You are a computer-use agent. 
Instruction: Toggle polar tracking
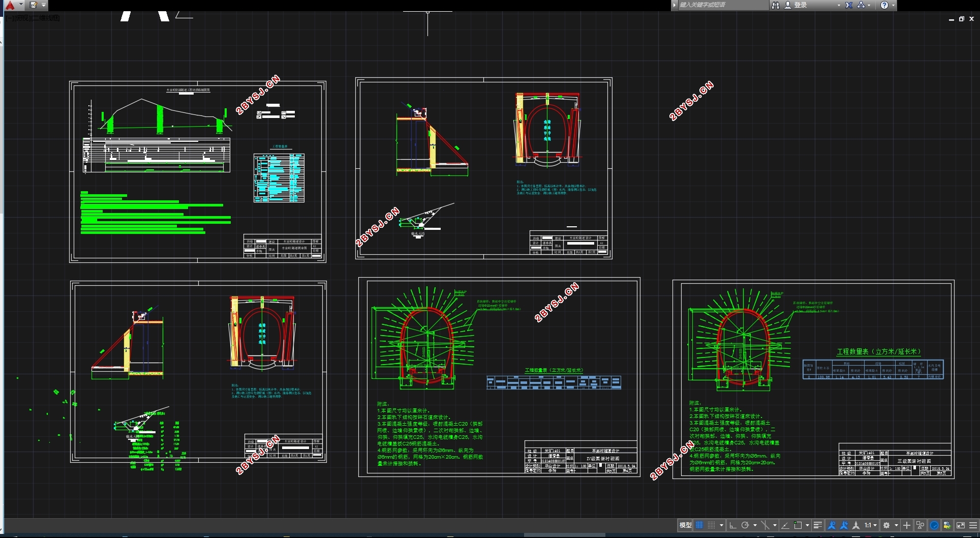[745, 525]
